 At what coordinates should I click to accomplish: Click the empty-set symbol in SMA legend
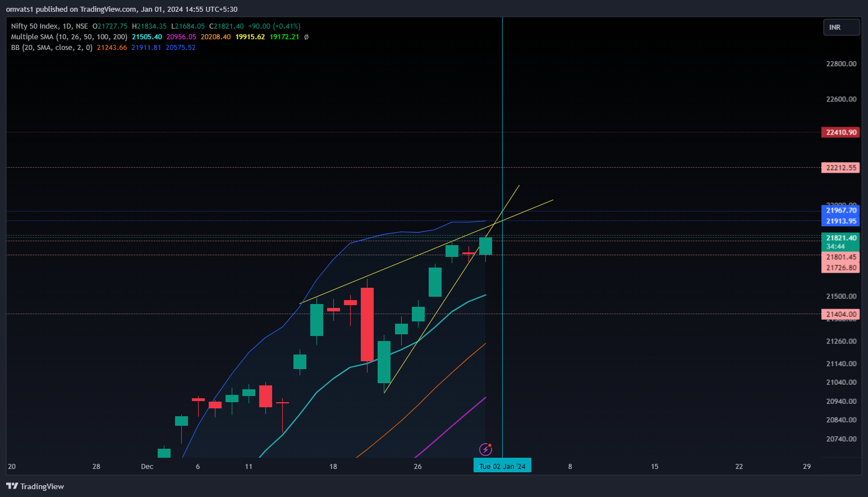tap(306, 37)
